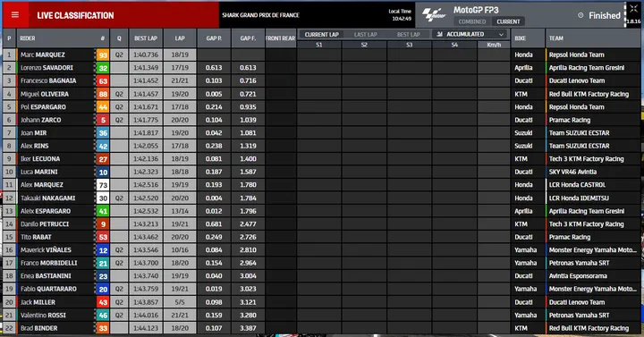Screen dimensions: 644x337
Task: Select rider Danilo PETRUCCI
Action: (45, 224)
